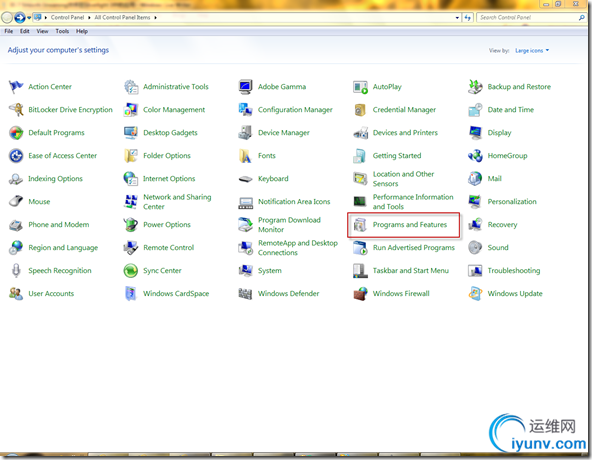Open the HomeGroup icon
The height and width of the screenshot is (460, 592).
(x=475, y=156)
